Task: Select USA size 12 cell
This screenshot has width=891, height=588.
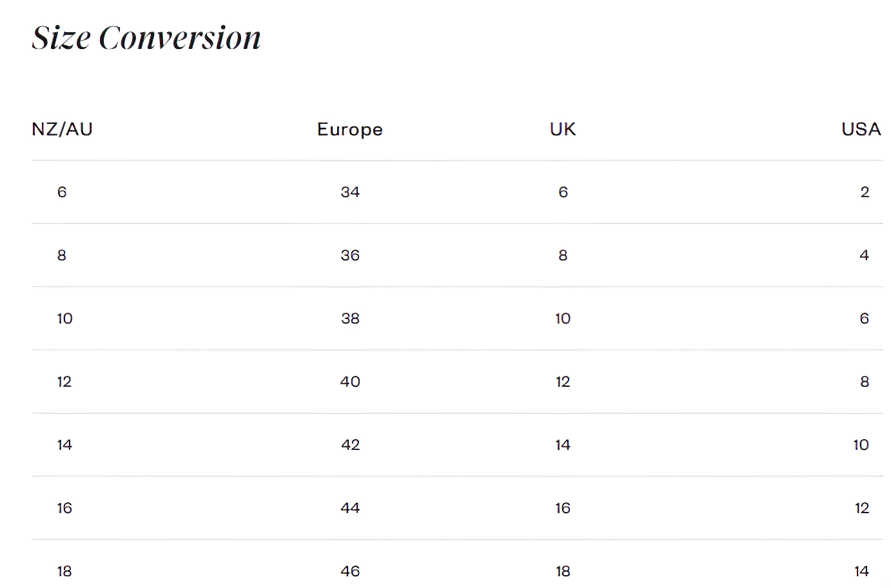Action: (862, 508)
